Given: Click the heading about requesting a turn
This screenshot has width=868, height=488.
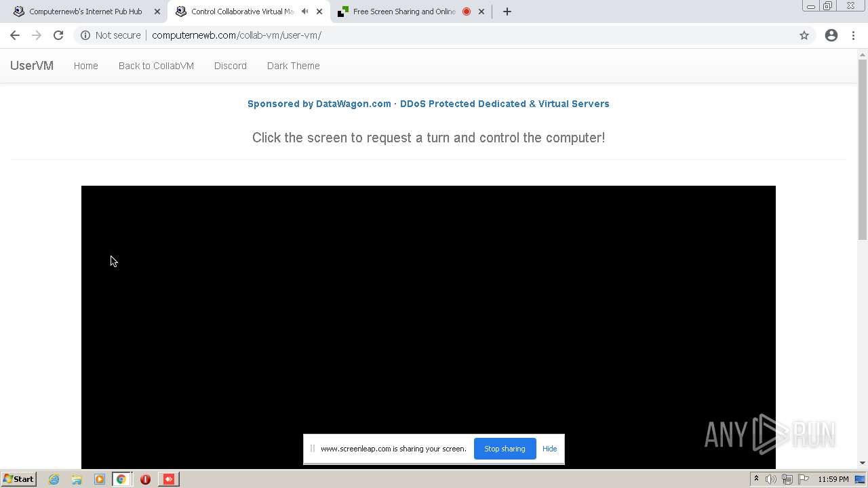Looking at the screenshot, I should (x=429, y=138).
